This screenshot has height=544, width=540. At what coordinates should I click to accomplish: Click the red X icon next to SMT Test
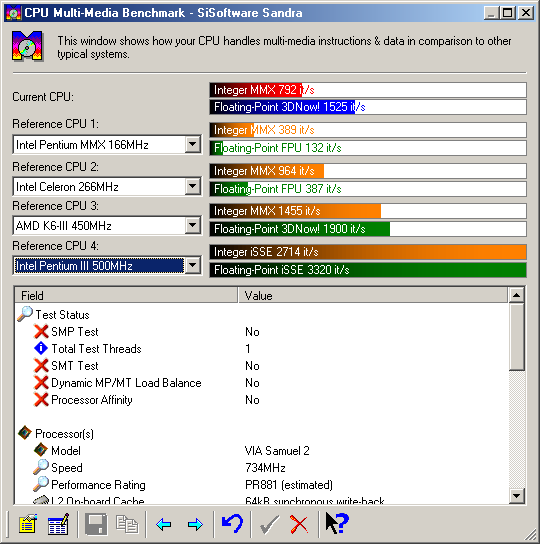pos(41,365)
